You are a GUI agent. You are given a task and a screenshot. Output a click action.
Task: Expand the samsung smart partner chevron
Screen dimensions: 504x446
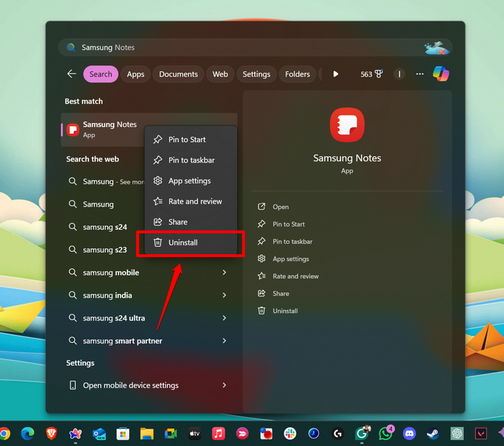click(x=224, y=341)
